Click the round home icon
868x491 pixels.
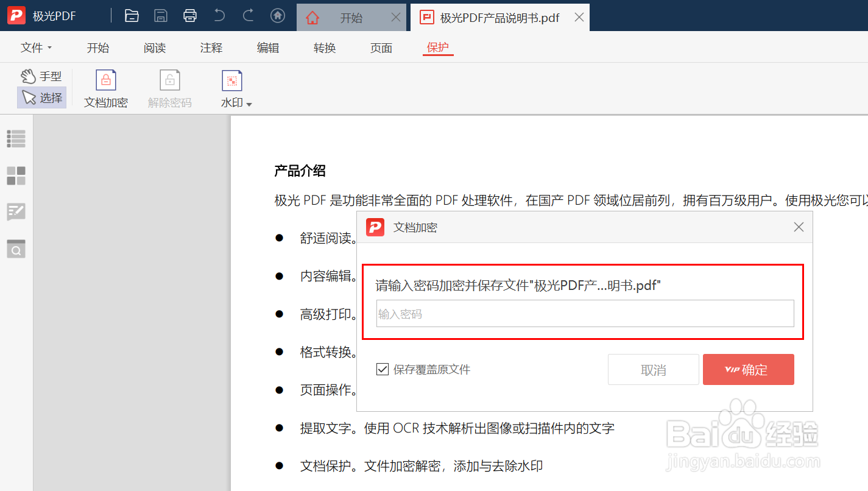pos(278,16)
